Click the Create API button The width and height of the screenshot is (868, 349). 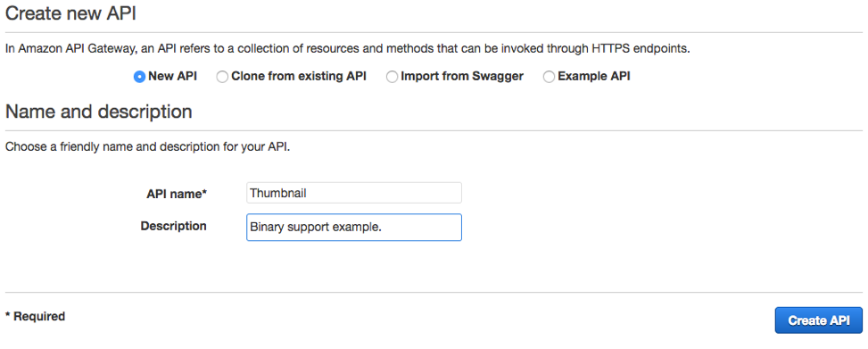pyautogui.click(x=819, y=320)
